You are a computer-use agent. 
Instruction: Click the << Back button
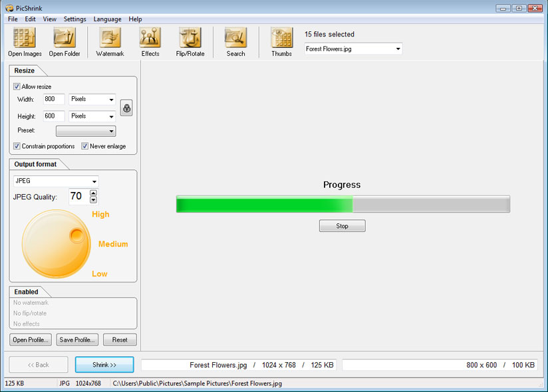(x=39, y=365)
